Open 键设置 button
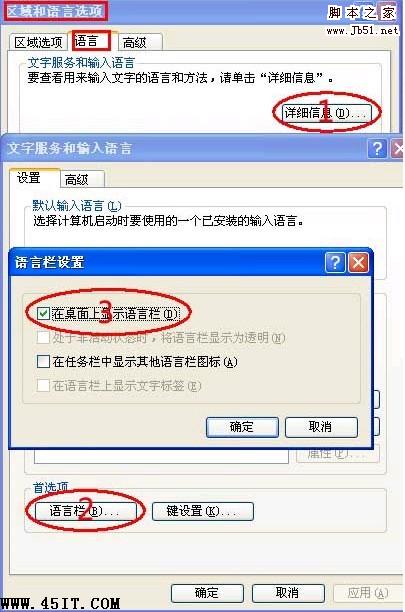 point(202,511)
